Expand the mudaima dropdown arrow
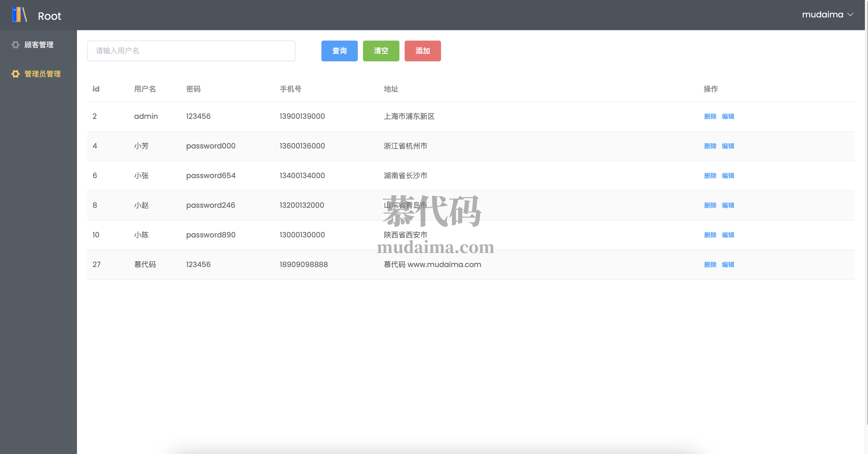 tap(850, 15)
